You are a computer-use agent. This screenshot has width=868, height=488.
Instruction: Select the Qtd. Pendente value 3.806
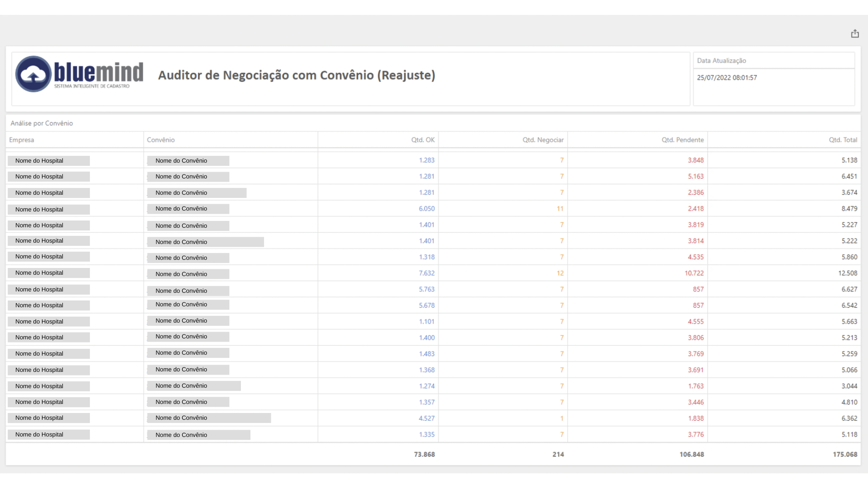[x=696, y=338]
